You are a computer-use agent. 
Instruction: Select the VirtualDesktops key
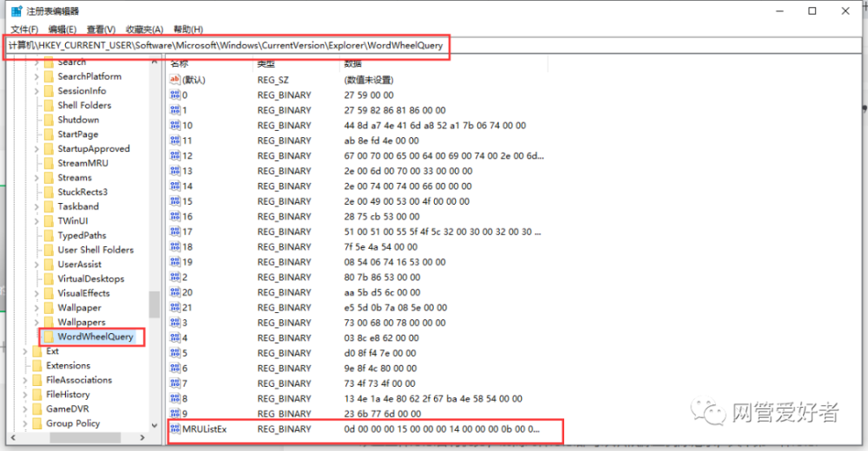(91, 278)
